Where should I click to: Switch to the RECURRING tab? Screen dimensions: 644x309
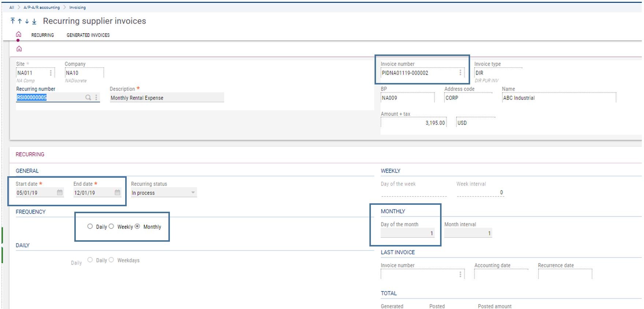[42, 35]
